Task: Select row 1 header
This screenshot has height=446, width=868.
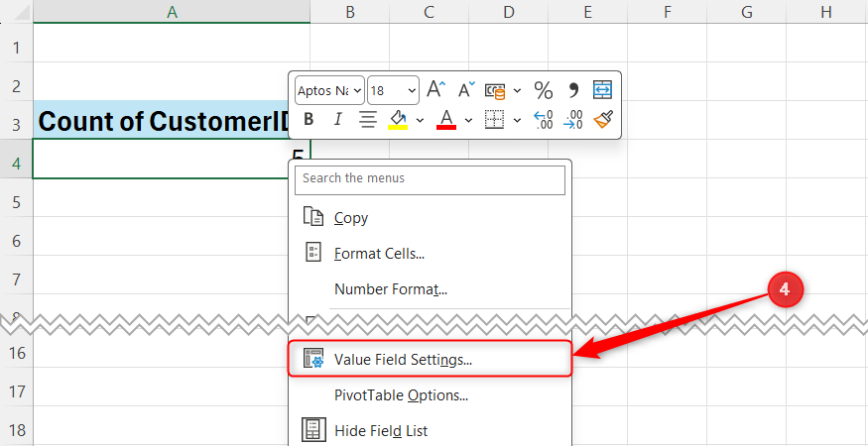Action: (x=17, y=47)
